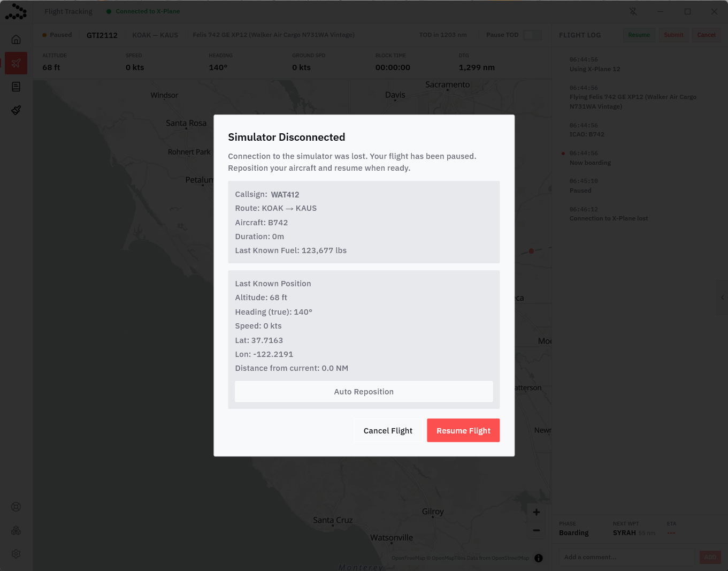Viewport: 728px width, 571px height.
Task: Collapse the flight log side panel
Action: [722, 298]
